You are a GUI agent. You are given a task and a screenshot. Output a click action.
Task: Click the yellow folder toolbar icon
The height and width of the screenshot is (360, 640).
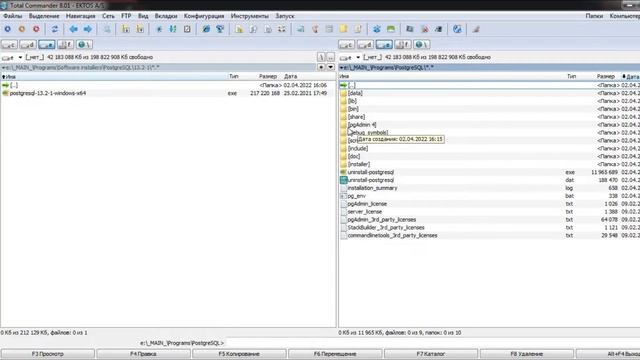(344, 29)
